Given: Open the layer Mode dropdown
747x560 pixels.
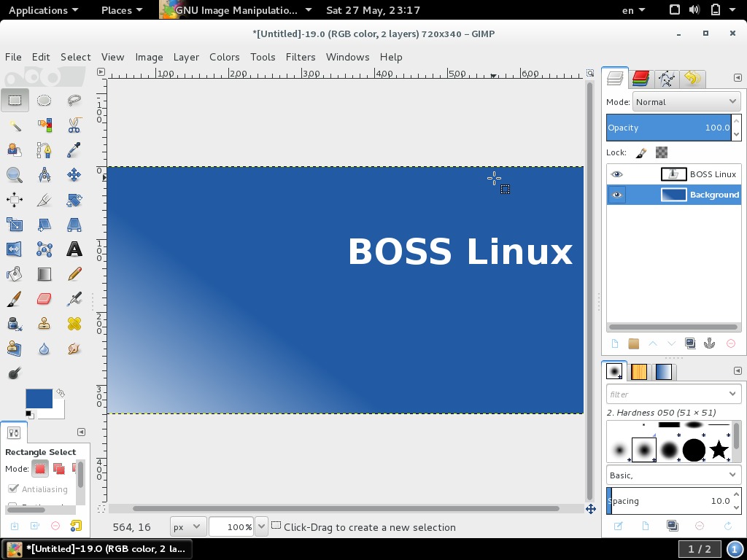Looking at the screenshot, I should 686,101.
